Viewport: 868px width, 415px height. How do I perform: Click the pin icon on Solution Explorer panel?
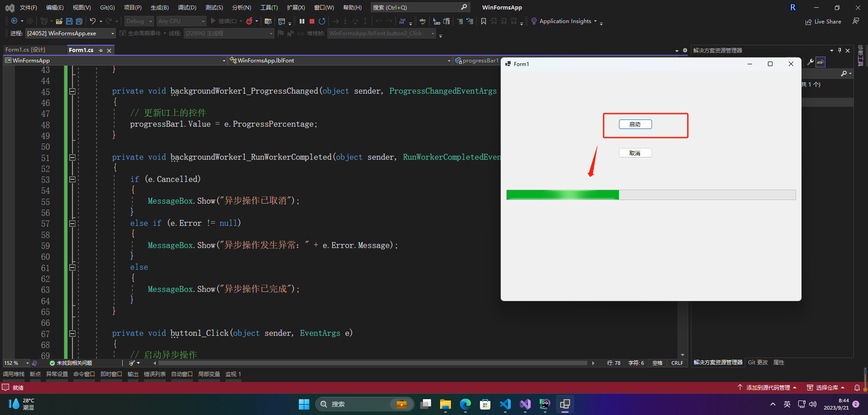coord(839,50)
